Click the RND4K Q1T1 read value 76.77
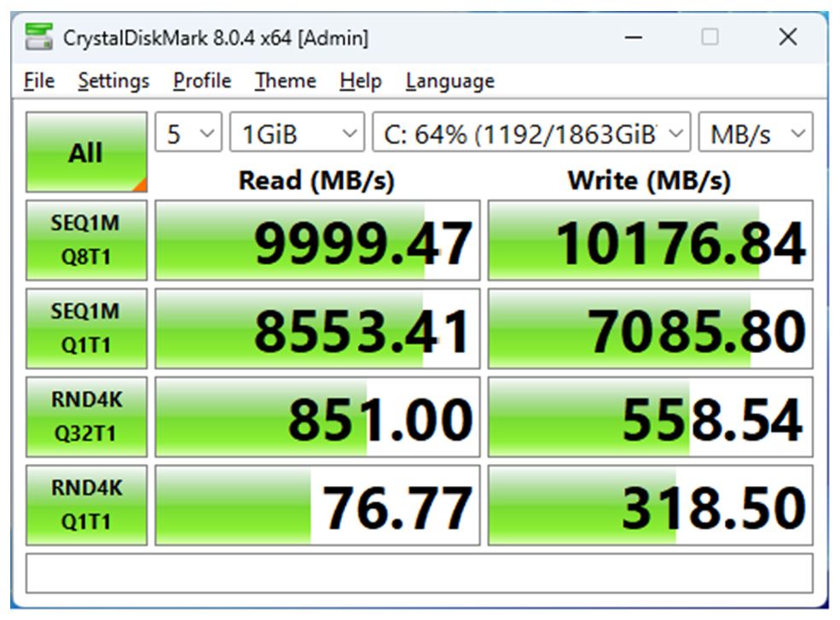The width and height of the screenshot is (840, 620). pyautogui.click(x=318, y=506)
